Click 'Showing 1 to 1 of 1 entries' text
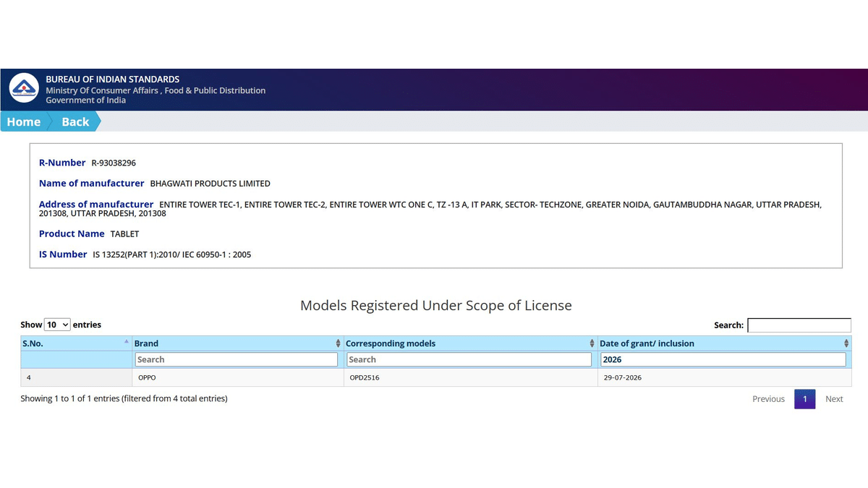This screenshot has width=868, height=488. point(124,398)
